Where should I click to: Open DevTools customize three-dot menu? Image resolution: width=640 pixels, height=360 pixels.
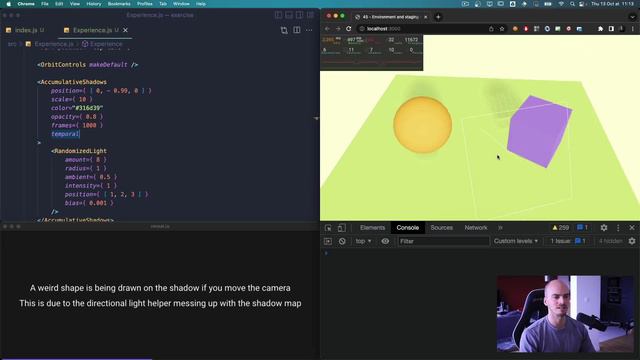pos(618,228)
